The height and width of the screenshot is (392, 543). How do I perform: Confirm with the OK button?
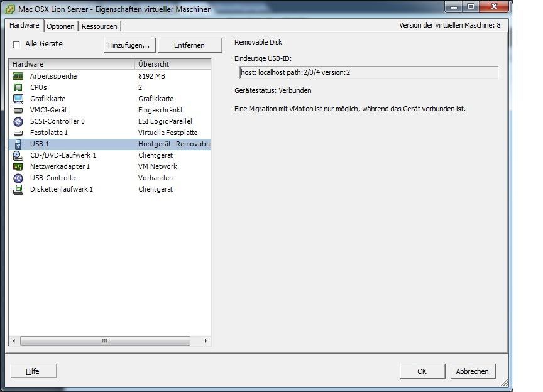(422, 371)
